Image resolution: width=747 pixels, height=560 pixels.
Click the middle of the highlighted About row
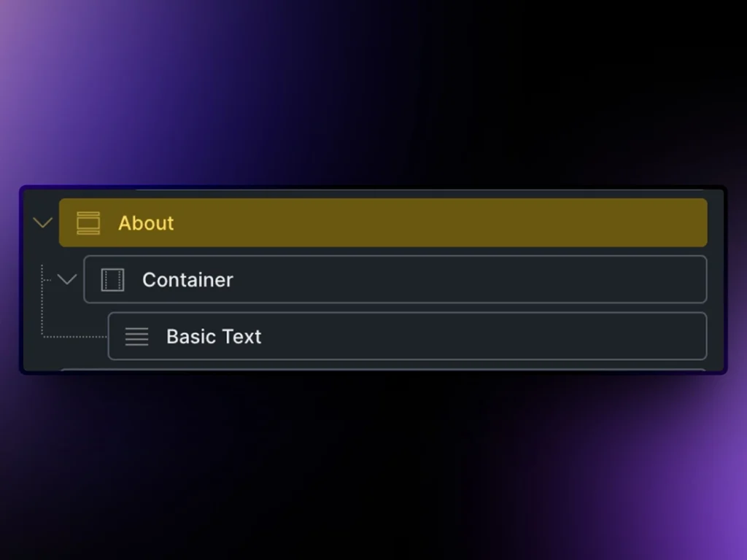(383, 222)
